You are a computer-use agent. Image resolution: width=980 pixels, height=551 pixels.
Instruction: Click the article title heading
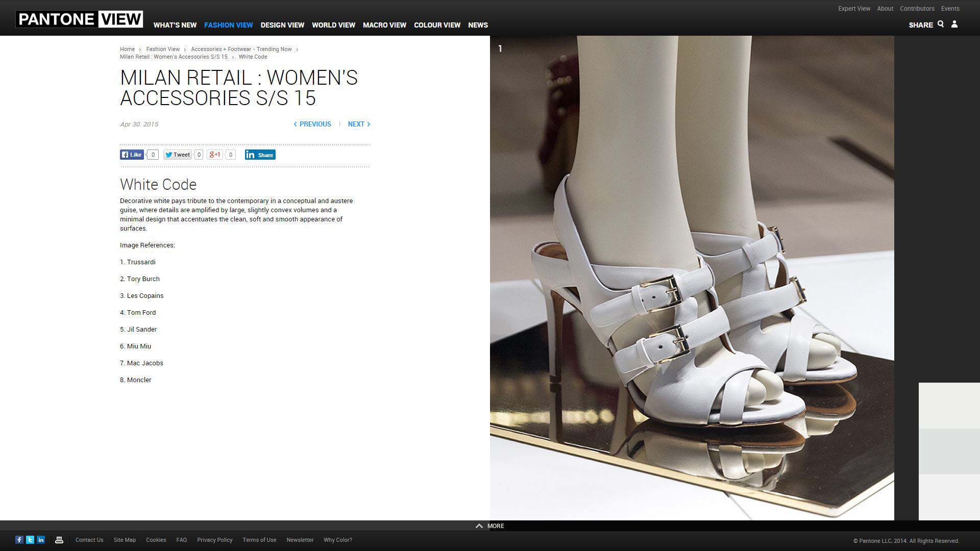tap(239, 88)
